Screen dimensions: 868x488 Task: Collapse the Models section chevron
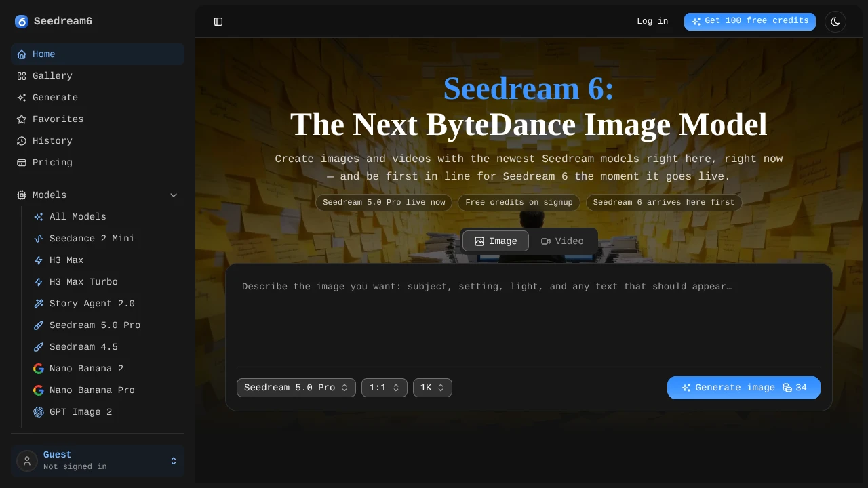[x=174, y=195]
